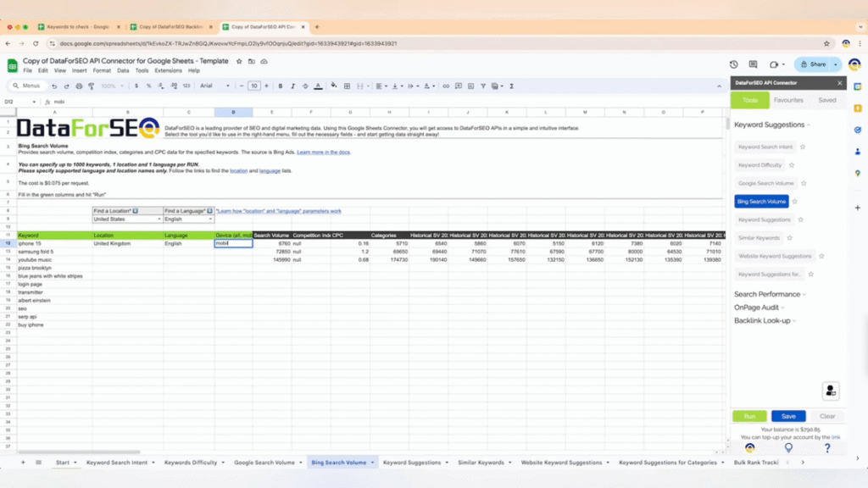Screen dimensions: 868x488
Task: Open the fill color picker
Action: click(x=333, y=86)
